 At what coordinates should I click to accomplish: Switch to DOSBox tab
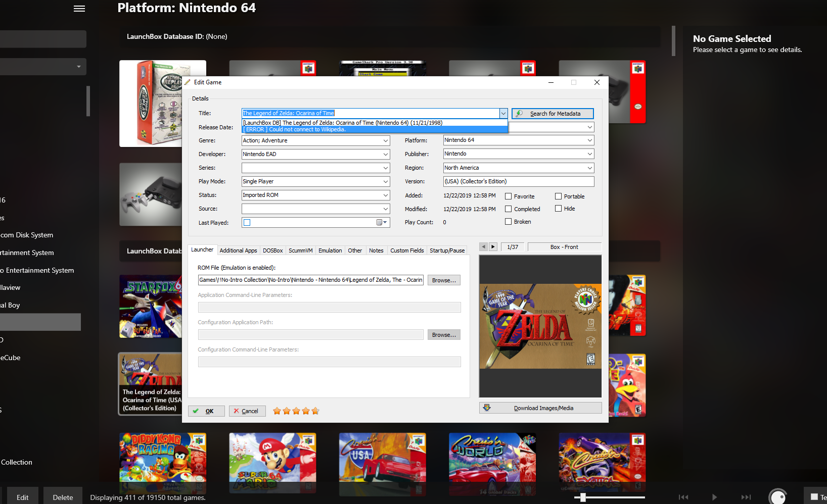click(272, 250)
